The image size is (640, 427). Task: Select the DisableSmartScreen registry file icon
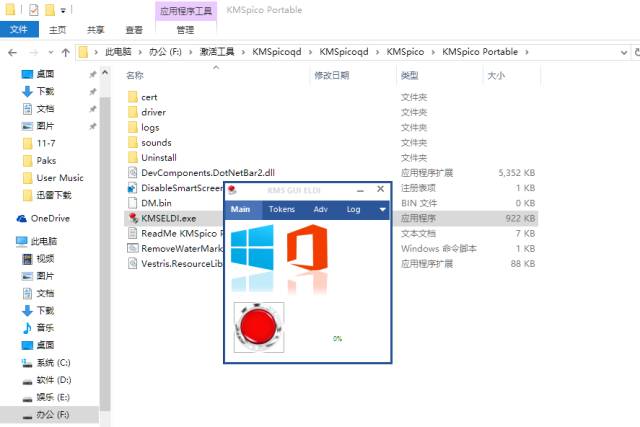coord(133,188)
